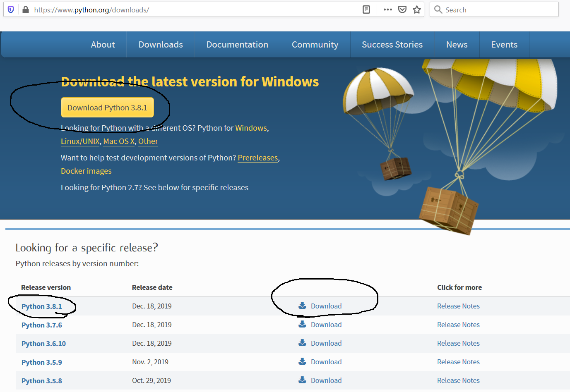The image size is (570, 392).
Task: Click the site security padlock icon
Action: click(x=26, y=10)
